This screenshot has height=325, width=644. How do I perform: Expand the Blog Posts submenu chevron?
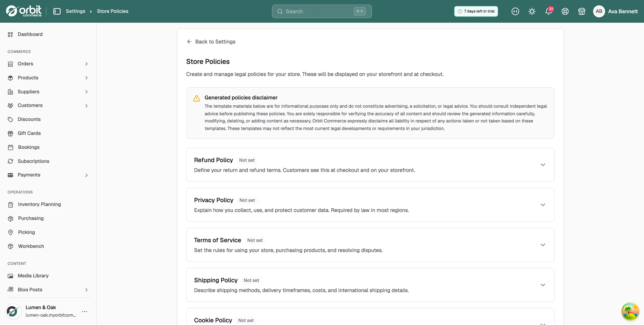86,290
